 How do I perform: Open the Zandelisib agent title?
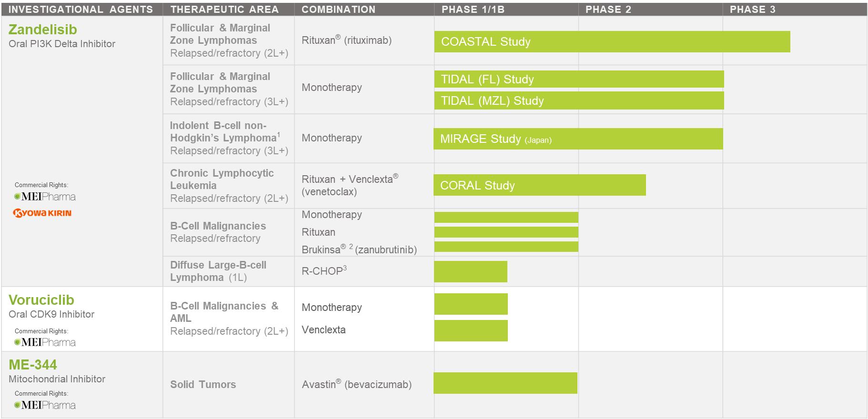coord(43,30)
